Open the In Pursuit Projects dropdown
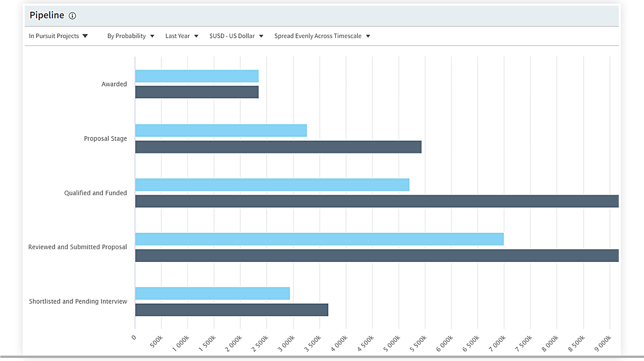 tap(54, 36)
